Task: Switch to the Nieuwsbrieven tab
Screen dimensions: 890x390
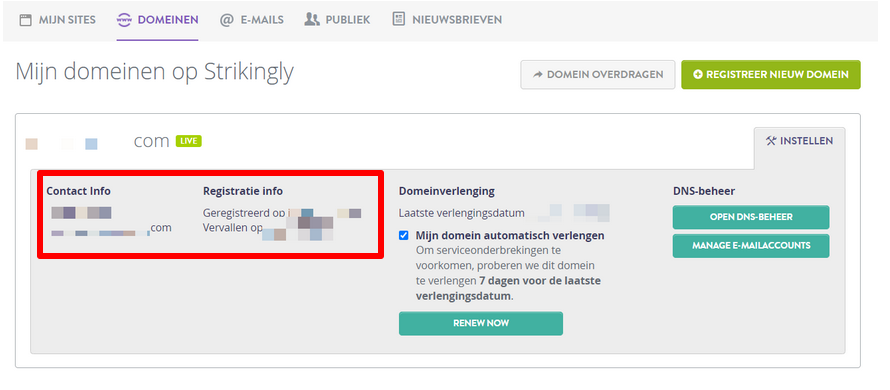Action: click(x=447, y=20)
